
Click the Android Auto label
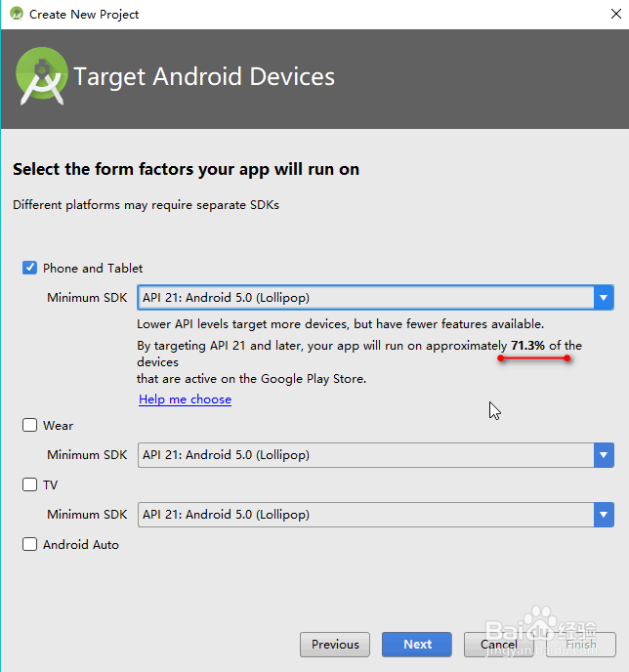point(81,545)
